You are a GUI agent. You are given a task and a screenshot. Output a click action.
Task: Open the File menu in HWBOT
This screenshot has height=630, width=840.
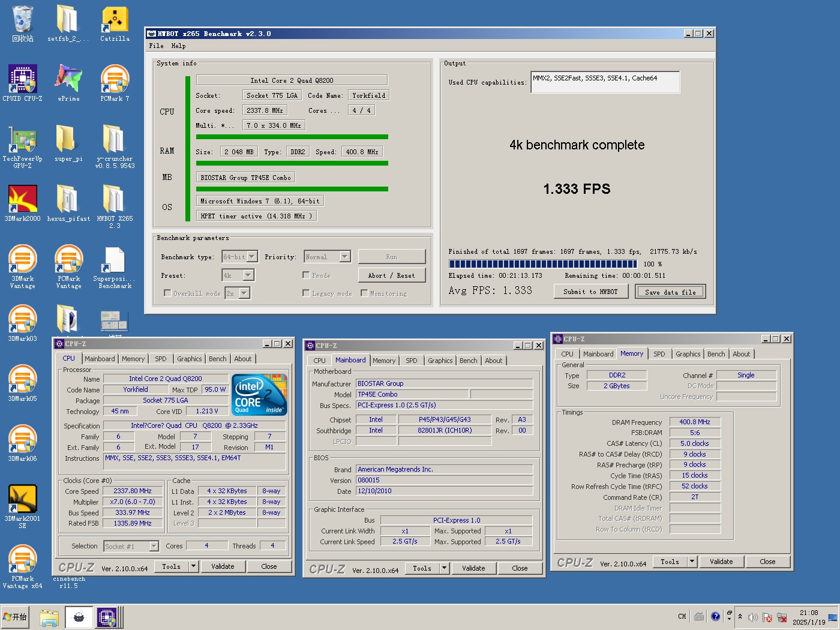click(x=156, y=46)
